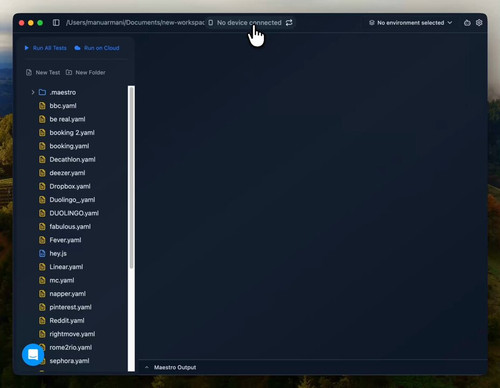Open the chat support bubble

coord(33,355)
